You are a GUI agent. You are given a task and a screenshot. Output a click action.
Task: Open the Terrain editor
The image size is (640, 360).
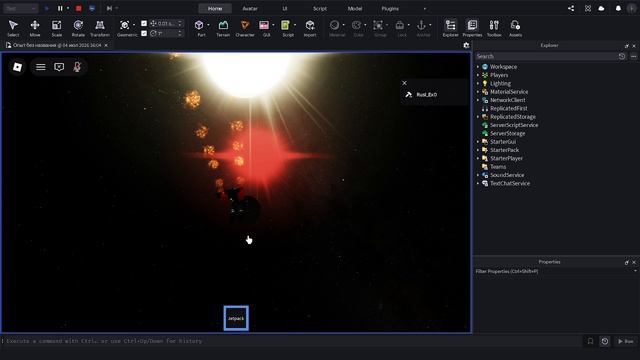pos(223,28)
